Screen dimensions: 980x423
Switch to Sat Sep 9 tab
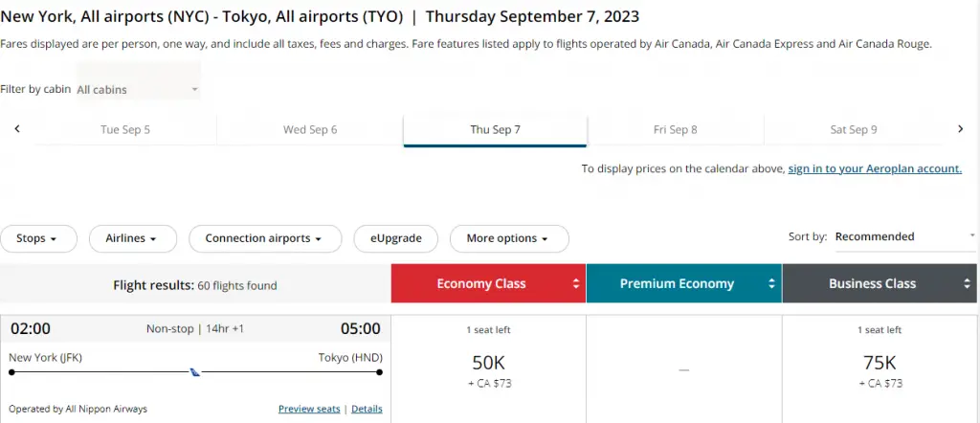click(x=853, y=130)
